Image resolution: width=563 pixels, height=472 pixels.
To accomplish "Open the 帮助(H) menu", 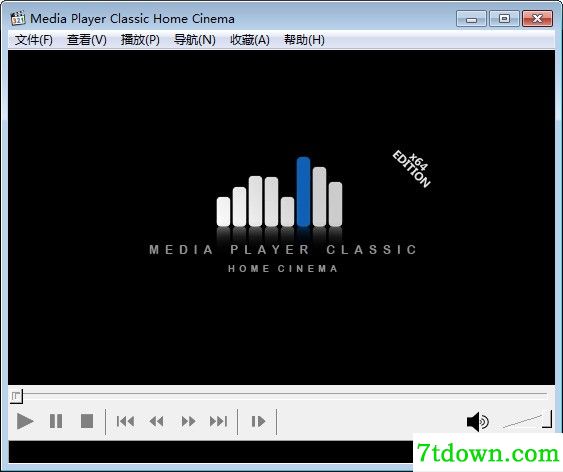I will coord(304,40).
